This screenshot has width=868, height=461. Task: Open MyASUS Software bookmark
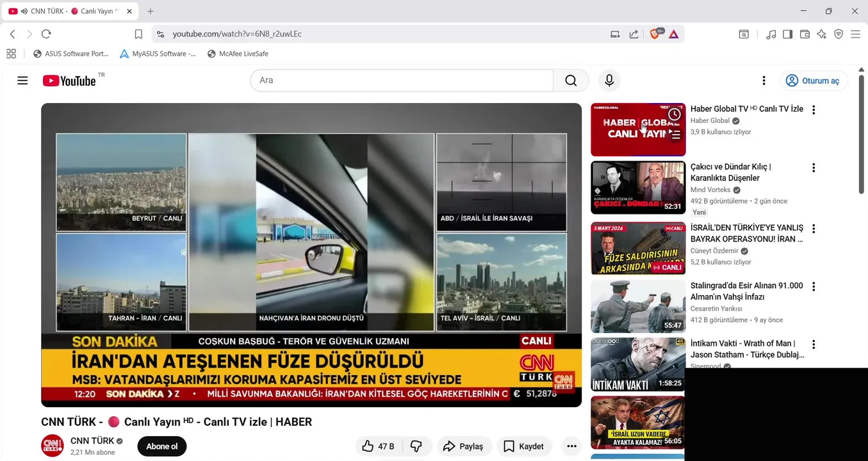(x=158, y=54)
